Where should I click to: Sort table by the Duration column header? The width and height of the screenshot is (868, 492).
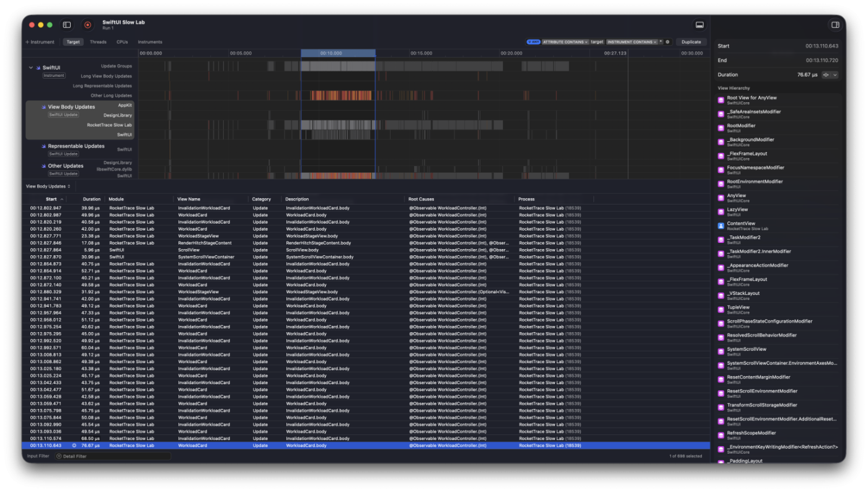coord(92,200)
